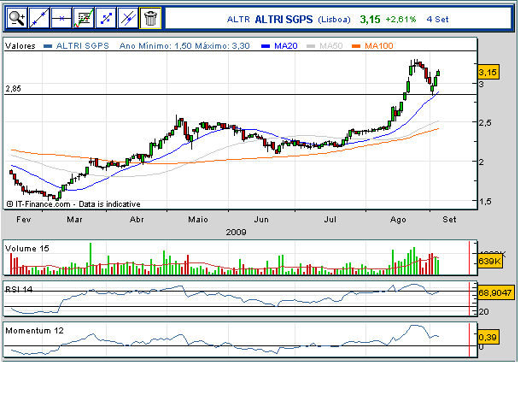
Task: Click the Ano Mínimo Máximo range text
Action: coord(184,46)
